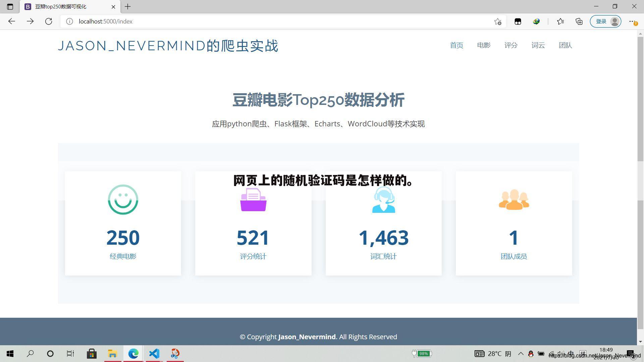
Task: Launch Visual Studio Code from the taskbar
Action: (154, 353)
